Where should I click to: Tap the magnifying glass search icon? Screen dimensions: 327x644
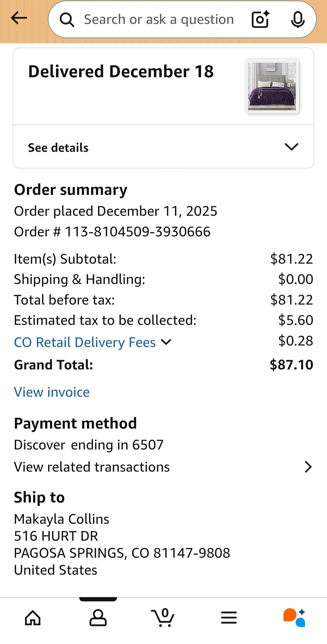pos(67,20)
